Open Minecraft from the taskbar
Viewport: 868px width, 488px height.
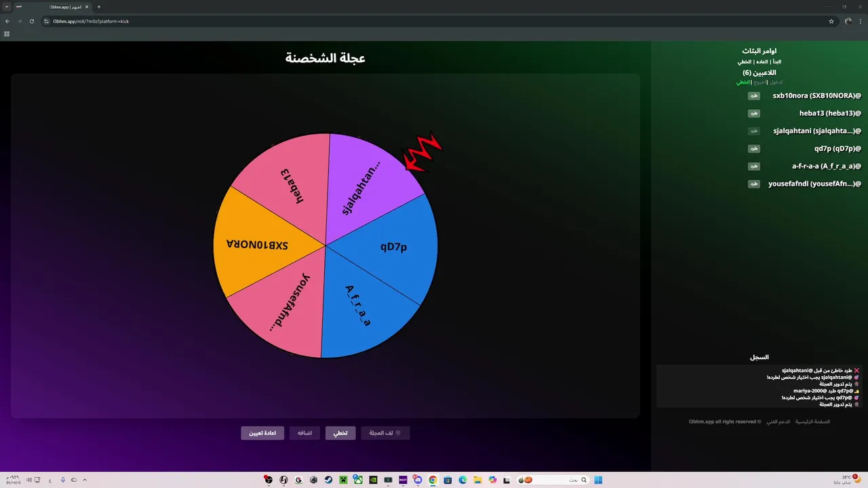click(343, 480)
